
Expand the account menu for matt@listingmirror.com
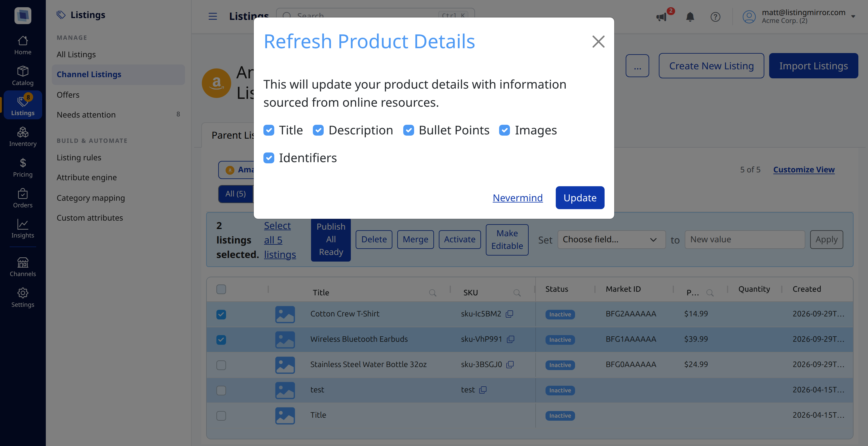[x=853, y=17]
